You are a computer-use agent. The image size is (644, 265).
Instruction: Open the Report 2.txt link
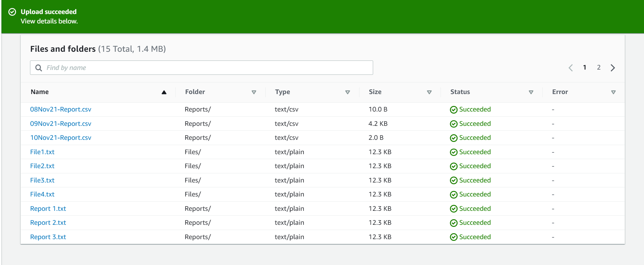(x=48, y=223)
